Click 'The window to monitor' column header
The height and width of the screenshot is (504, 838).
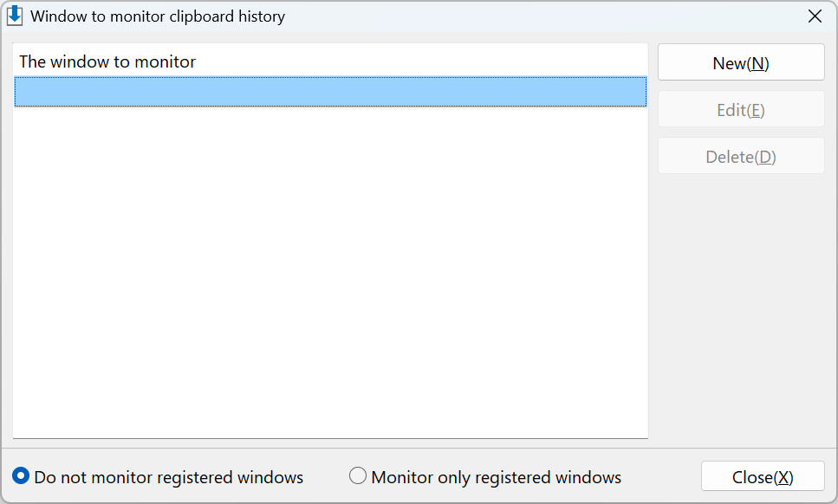pos(107,62)
